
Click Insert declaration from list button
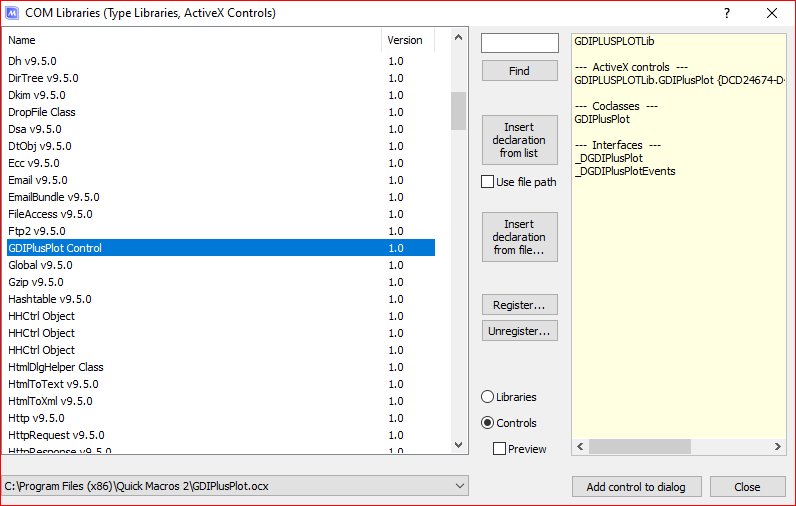(x=519, y=140)
